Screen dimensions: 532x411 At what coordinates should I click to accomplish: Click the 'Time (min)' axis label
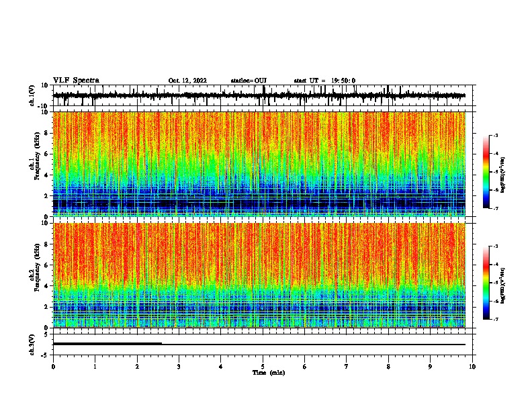coord(269,373)
